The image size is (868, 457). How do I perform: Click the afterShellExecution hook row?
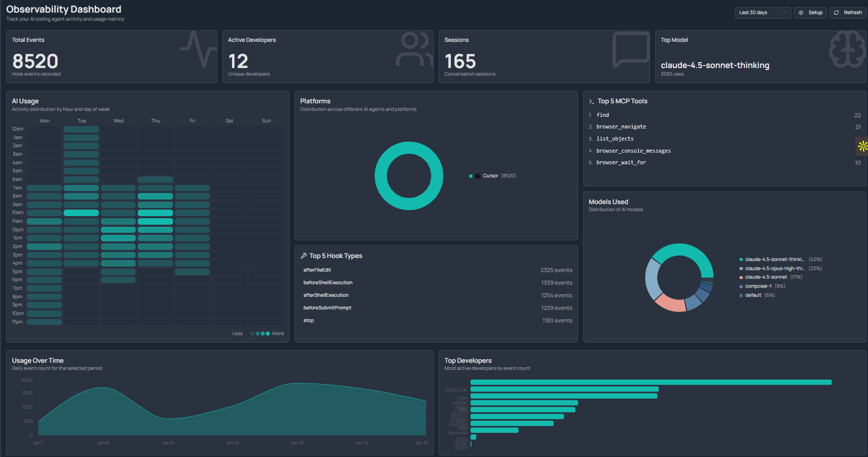(437, 295)
